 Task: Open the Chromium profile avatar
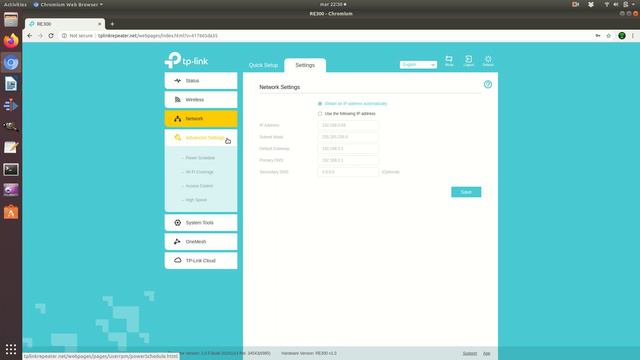coord(622,36)
